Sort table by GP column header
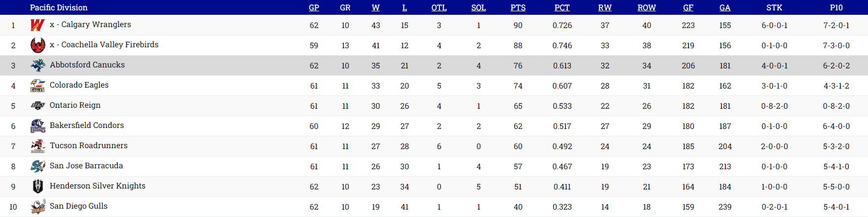 coord(314,7)
